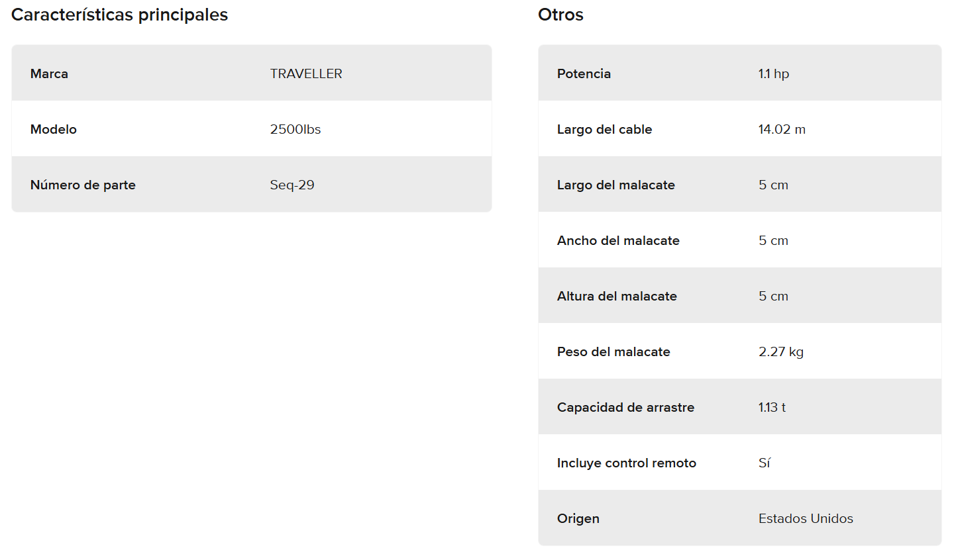Click the Potencia row label

coord(584,73)
